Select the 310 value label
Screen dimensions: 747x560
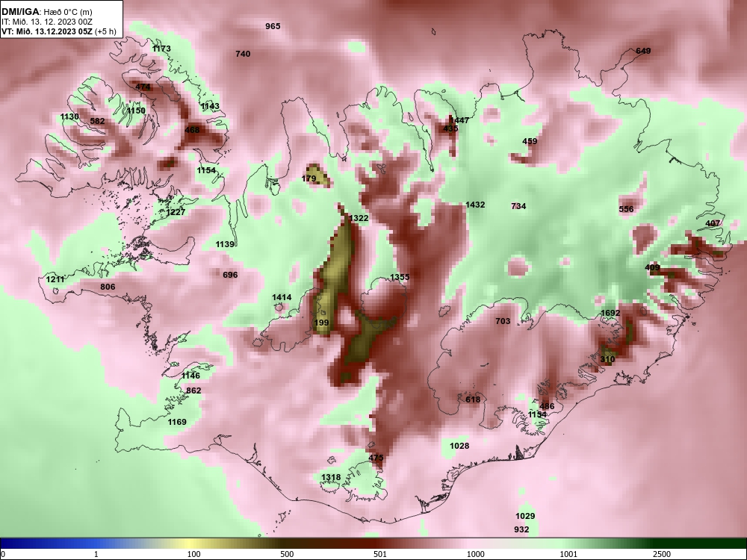coord(607,359)
